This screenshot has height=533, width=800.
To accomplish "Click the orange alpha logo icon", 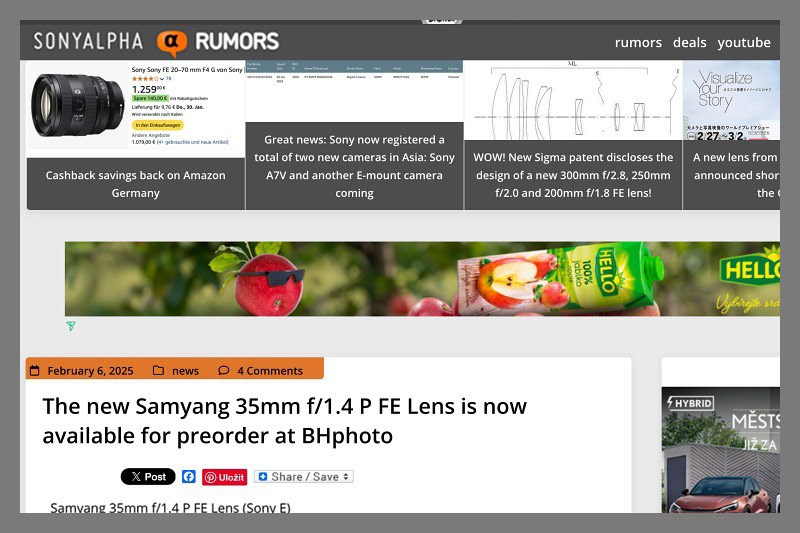I will point(171,42).
